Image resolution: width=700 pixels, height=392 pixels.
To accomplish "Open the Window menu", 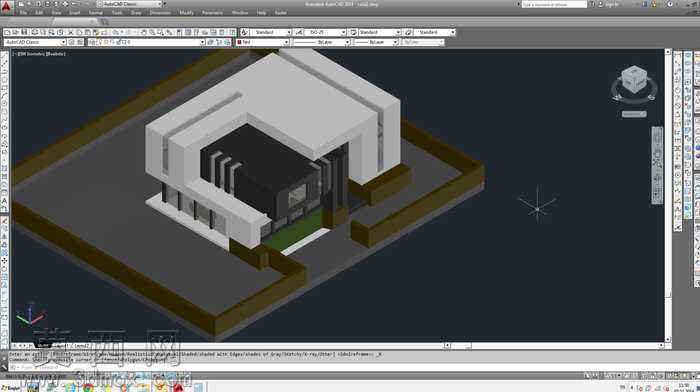I will (240, 13).
